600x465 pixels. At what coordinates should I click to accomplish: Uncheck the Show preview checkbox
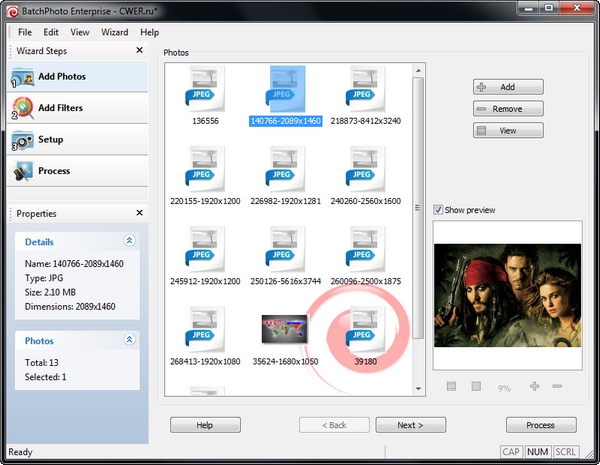pos(439,210)
